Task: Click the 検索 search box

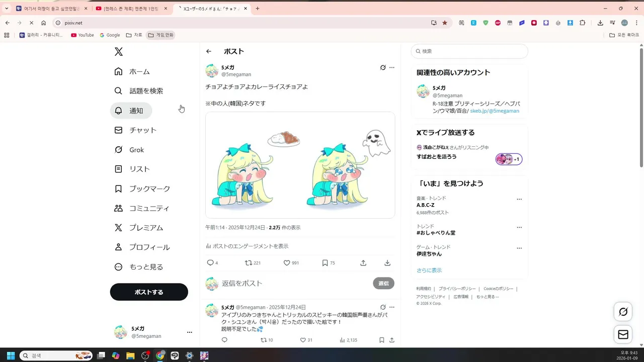Action: click(x=469, y=51)
